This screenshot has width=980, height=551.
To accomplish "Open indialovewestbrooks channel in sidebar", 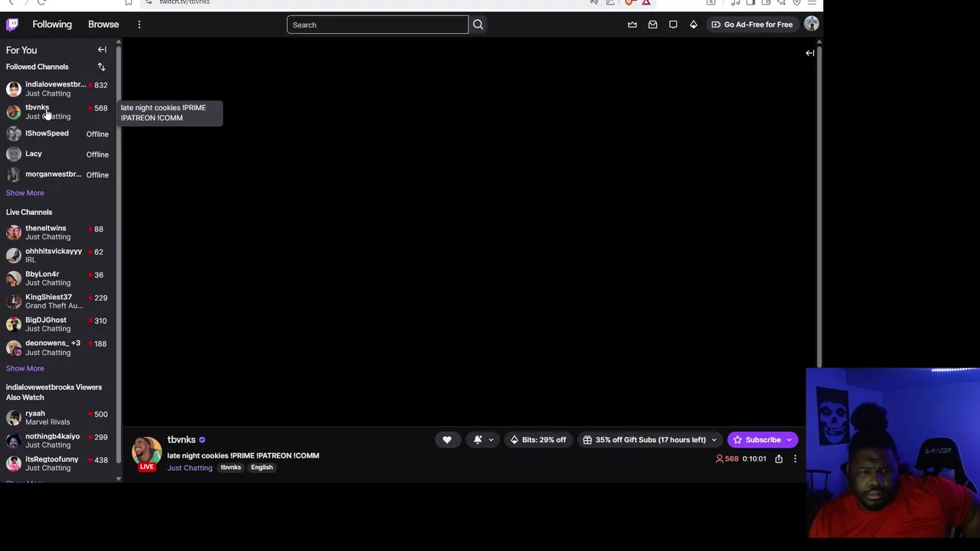I will tap(58, 89).
